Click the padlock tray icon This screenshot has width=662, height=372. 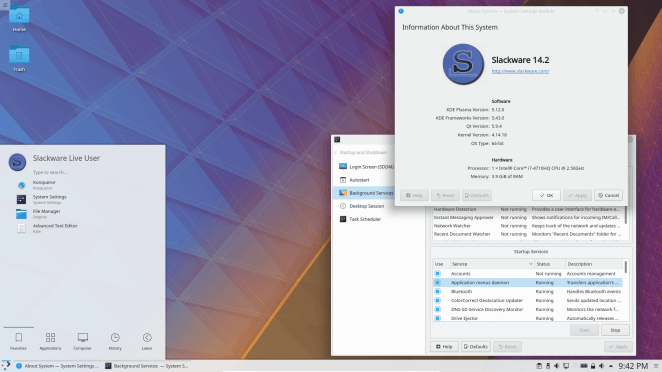click(593, 366)
